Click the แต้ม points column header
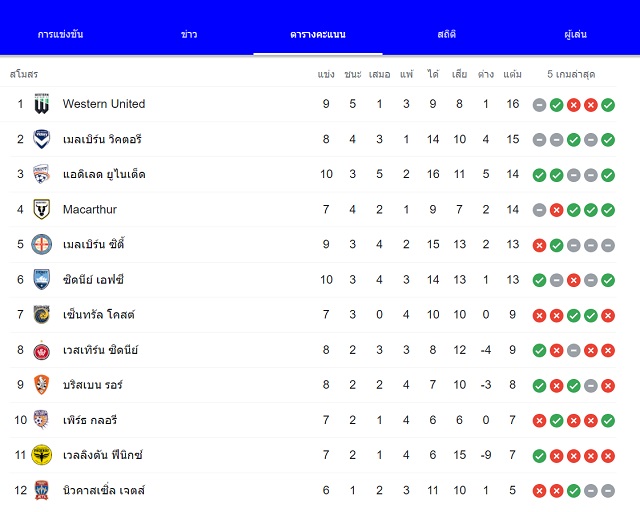Viewport: 640px width, 512px height. (x=512, y=74)
